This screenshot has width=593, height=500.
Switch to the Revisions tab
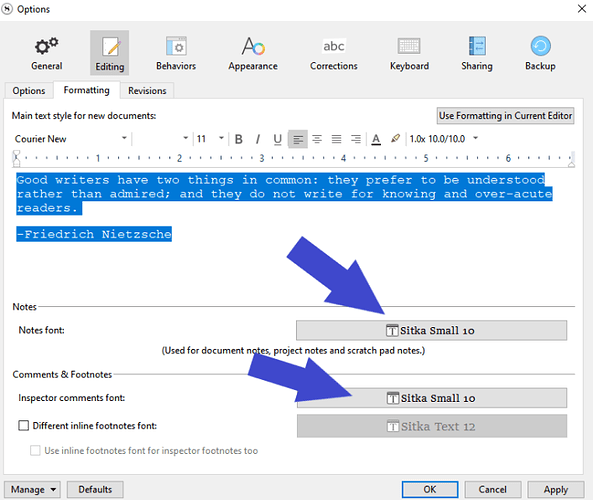click(147, 91)
